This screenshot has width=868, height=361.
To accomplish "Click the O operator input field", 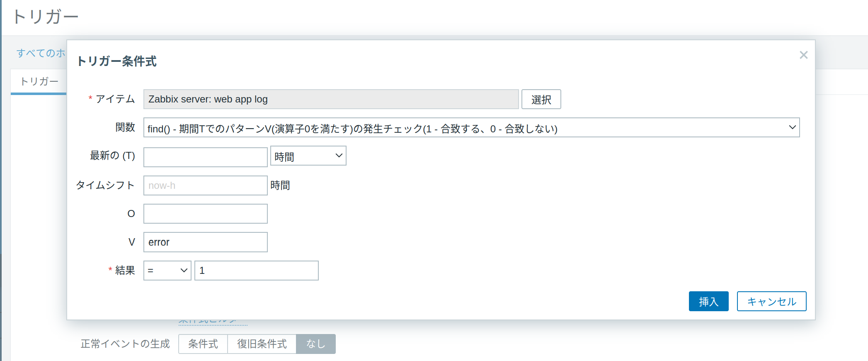I will click(205, 214).
